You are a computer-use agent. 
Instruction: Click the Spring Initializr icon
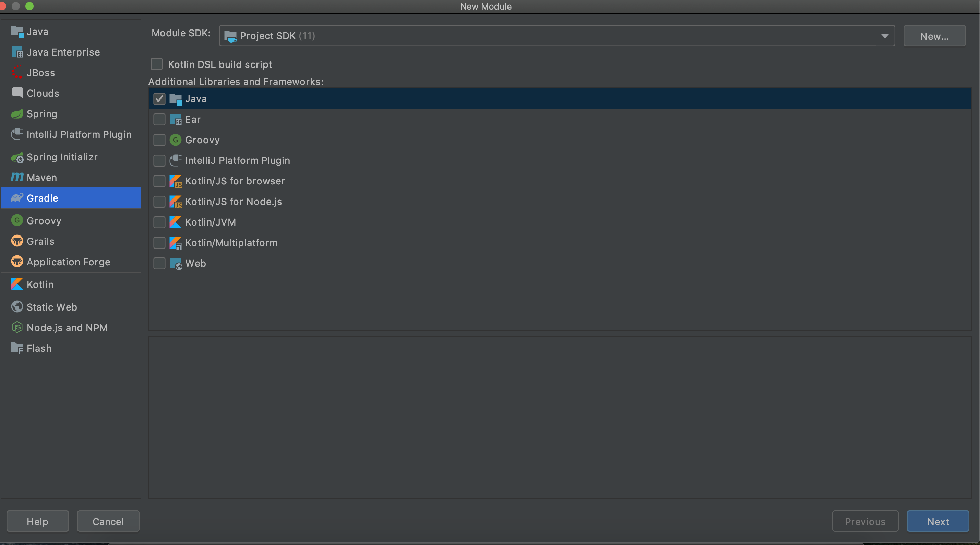(17, 157)
